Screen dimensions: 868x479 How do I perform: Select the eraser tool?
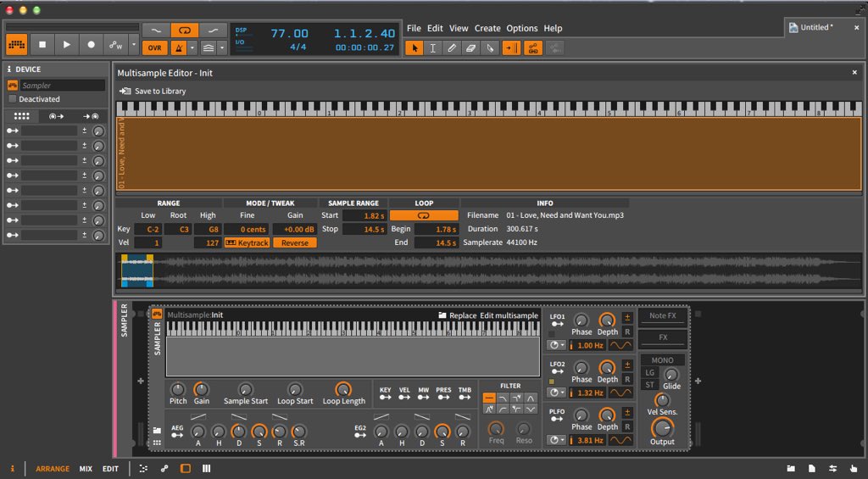coord(470,48)
